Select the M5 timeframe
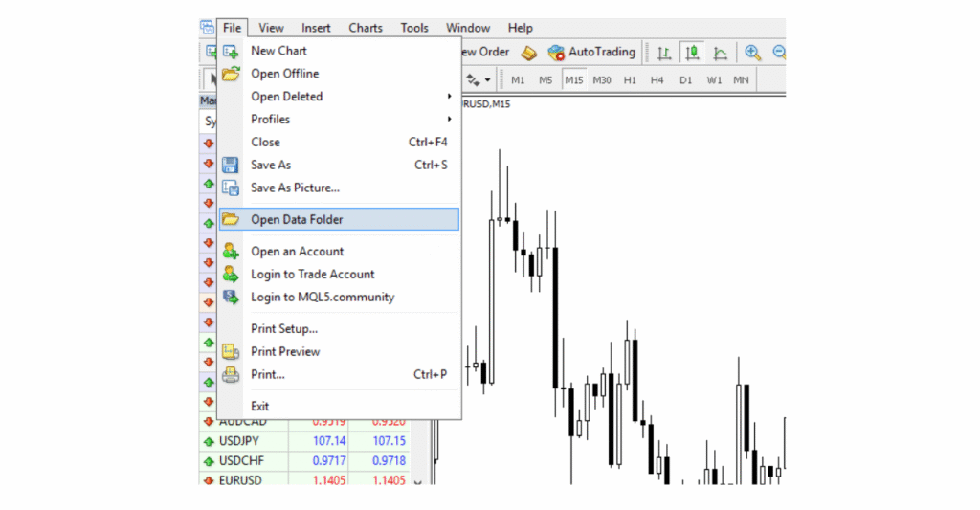Image resolution: width=980 pixels, height=510 pixels. pyautogui.click(x=546, y=80)
